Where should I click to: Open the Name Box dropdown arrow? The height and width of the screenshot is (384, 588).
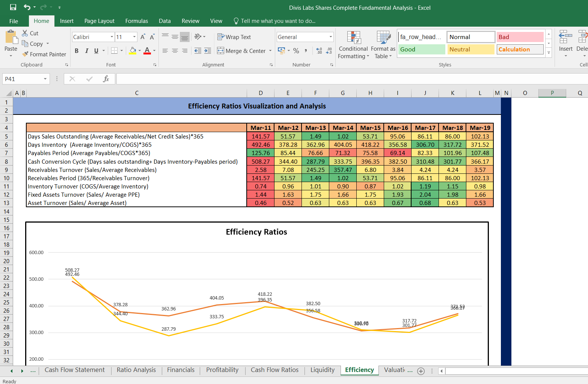click(45, 79)
